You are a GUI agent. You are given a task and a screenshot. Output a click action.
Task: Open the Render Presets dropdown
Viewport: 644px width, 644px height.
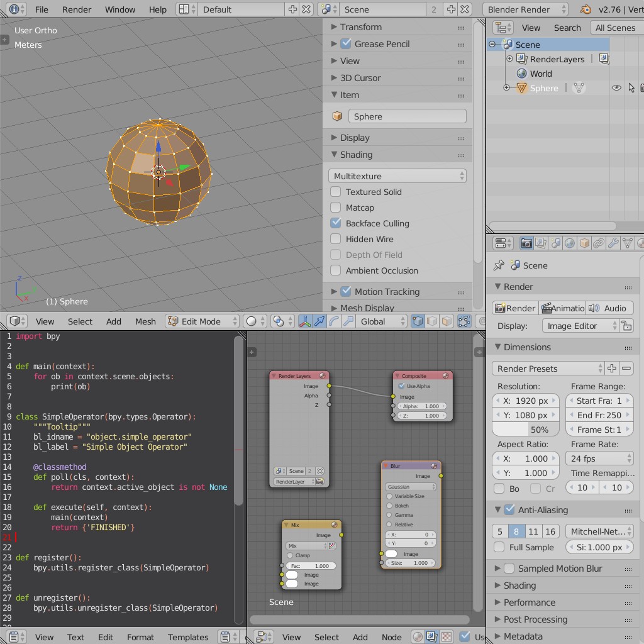point(546,368)
